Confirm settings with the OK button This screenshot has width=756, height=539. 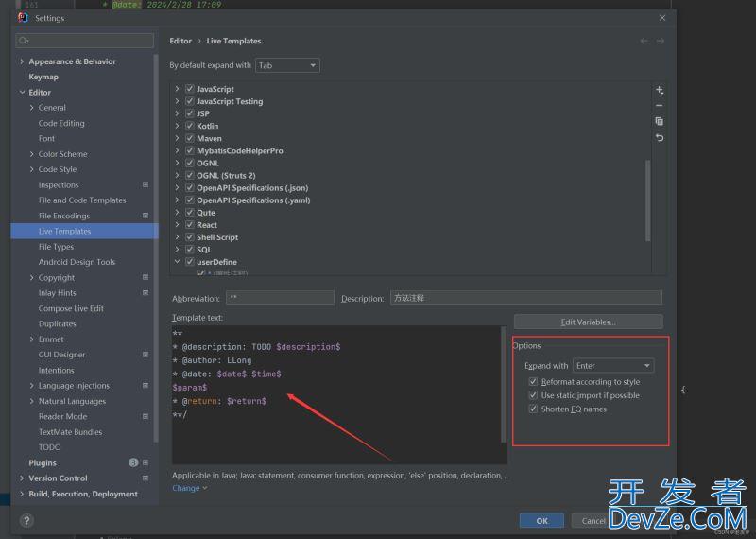541,521
